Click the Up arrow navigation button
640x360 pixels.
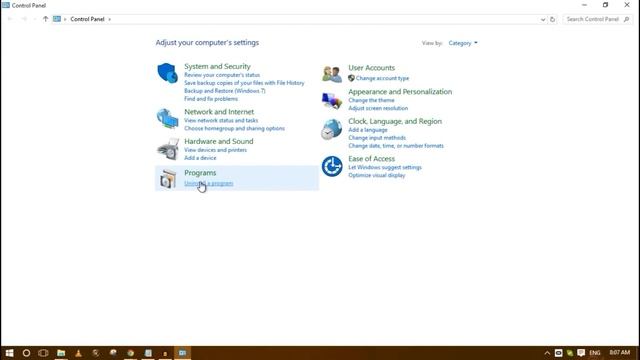click(x=45, y=19)
